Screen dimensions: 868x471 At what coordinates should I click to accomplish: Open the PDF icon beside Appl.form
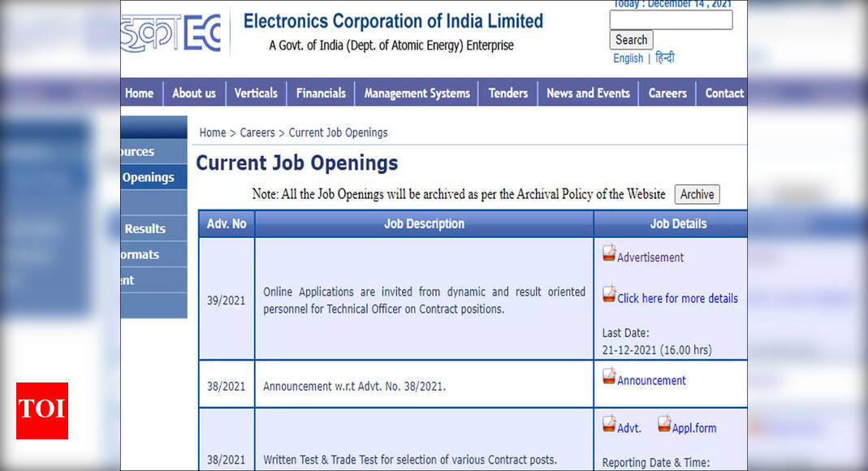tap(664, 423)
